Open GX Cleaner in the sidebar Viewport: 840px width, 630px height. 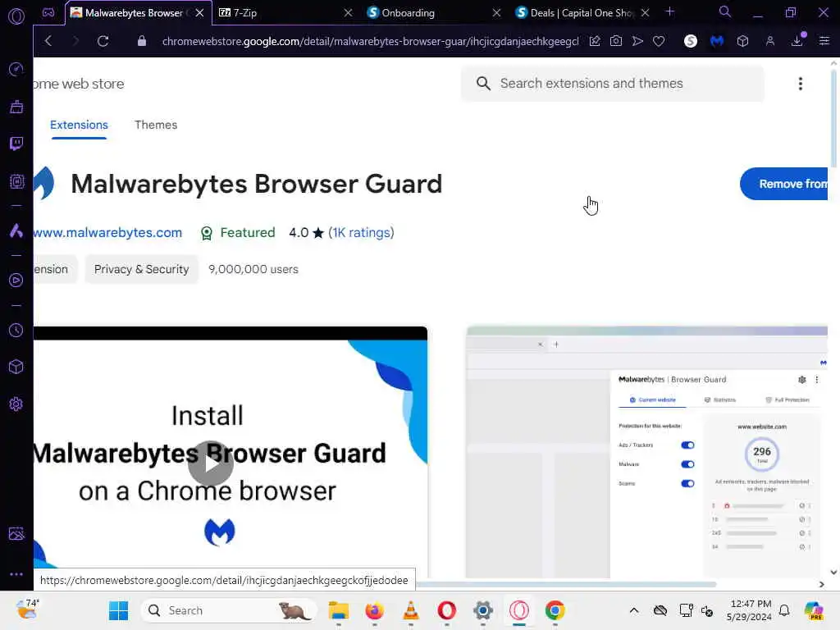pos(16,107)
